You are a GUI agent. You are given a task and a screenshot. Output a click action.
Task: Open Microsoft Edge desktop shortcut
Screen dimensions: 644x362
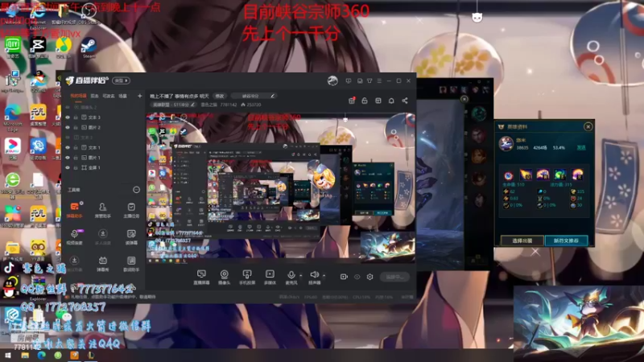click(13, 117)
